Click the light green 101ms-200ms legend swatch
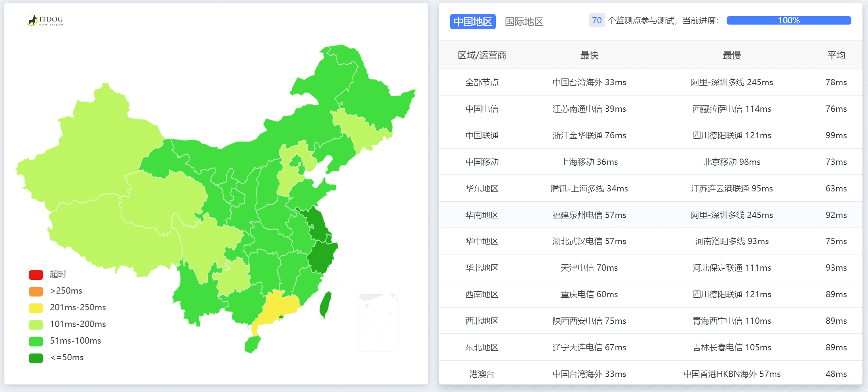 [36, 325]
